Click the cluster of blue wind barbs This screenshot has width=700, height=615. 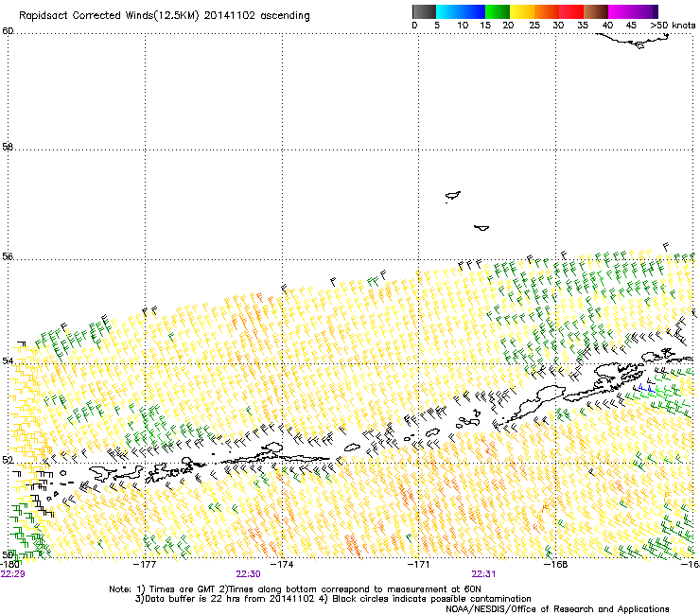point(646,388)
